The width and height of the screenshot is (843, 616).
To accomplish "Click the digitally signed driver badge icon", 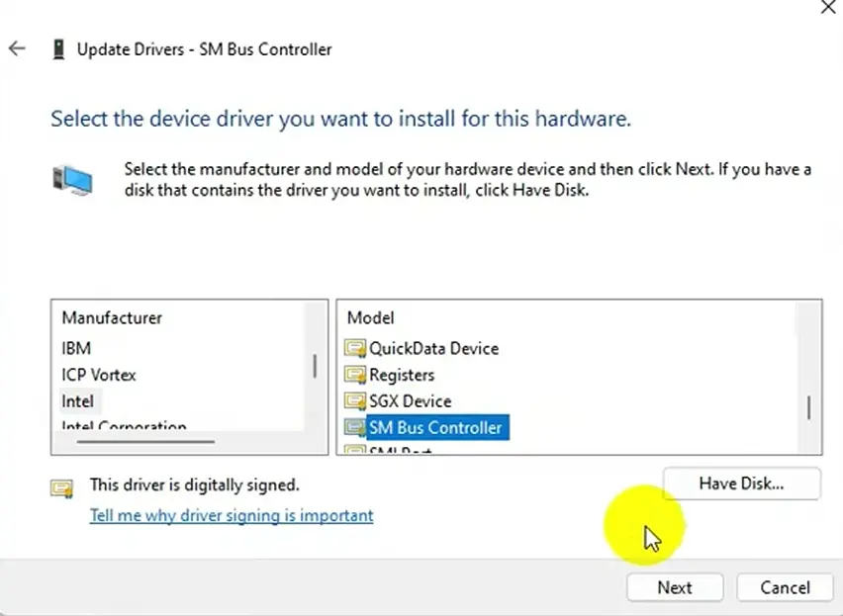I will click(61, 486).
